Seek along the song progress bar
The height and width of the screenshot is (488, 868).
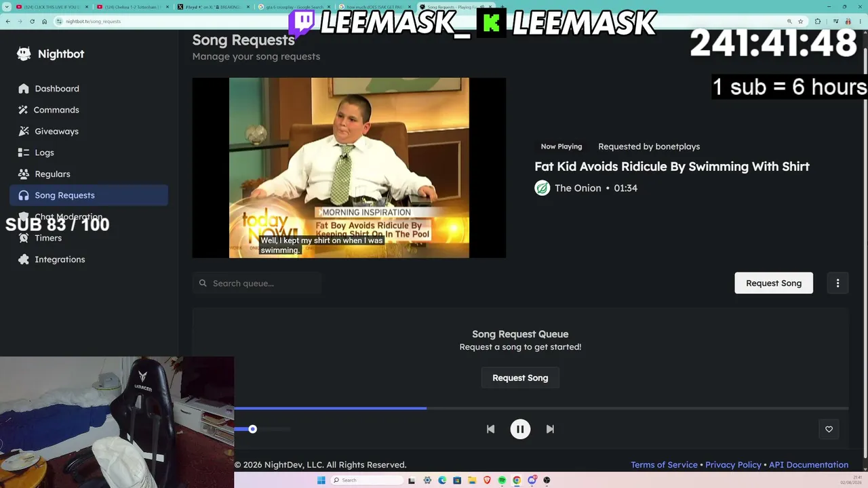pyautogui.click(x=541, y=408)
